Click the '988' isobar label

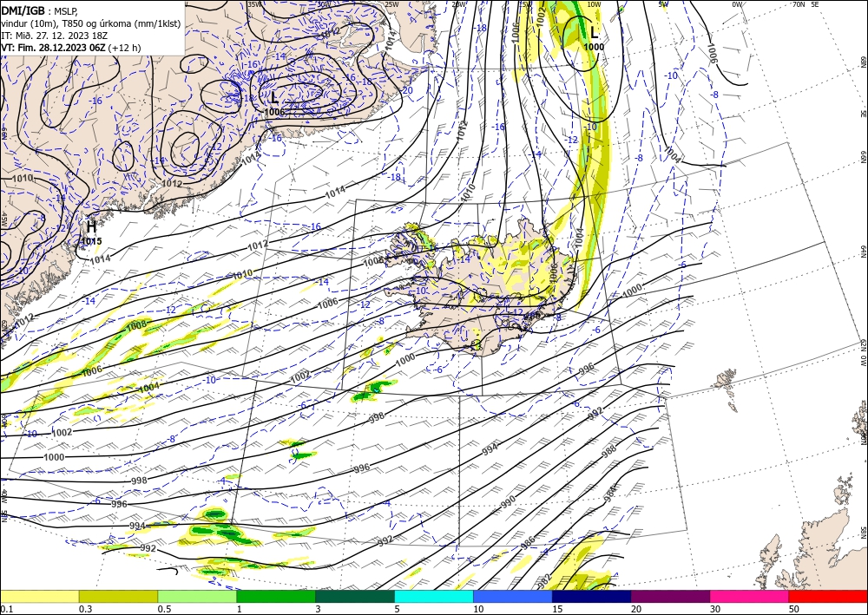coord(609,451)
